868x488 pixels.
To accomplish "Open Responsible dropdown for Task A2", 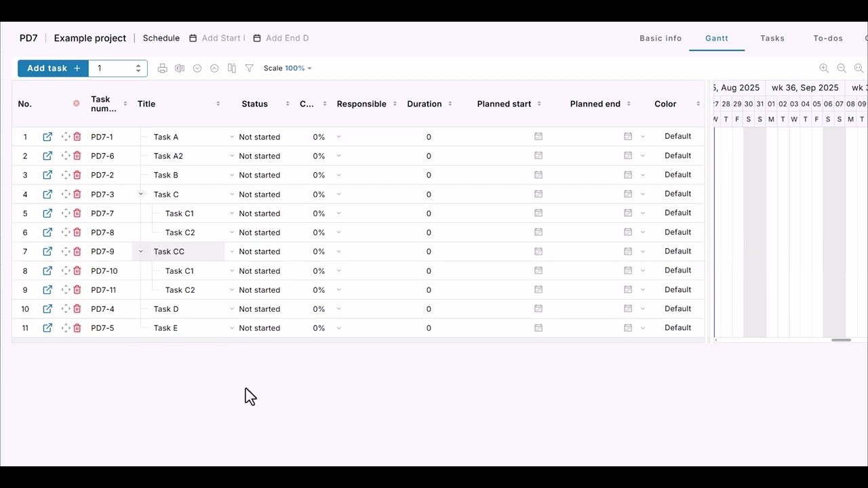I will (339, 156).
